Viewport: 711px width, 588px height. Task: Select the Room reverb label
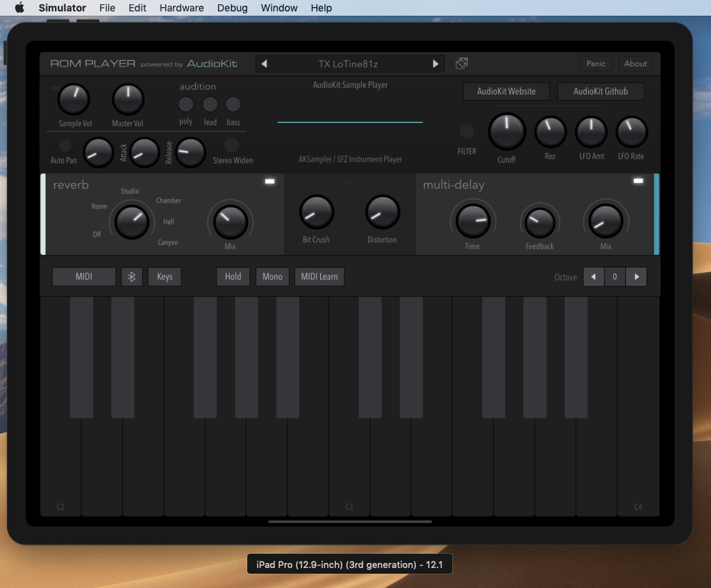click(x=99, y=206)
